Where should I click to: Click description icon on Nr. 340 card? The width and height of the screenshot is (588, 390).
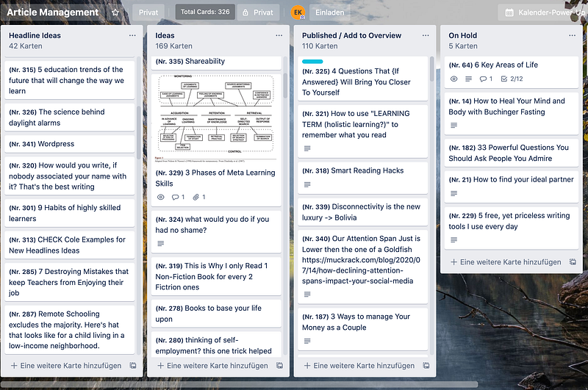(x=307, y=295)
